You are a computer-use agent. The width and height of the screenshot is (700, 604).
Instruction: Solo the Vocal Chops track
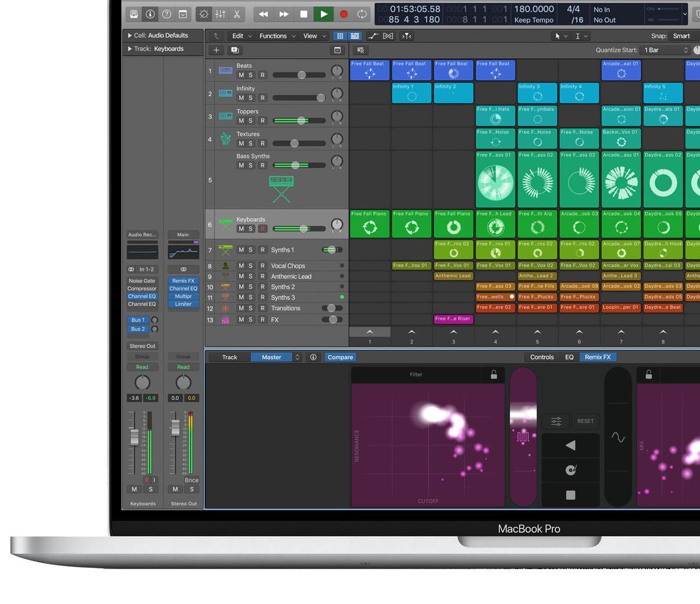pos(251,266)
